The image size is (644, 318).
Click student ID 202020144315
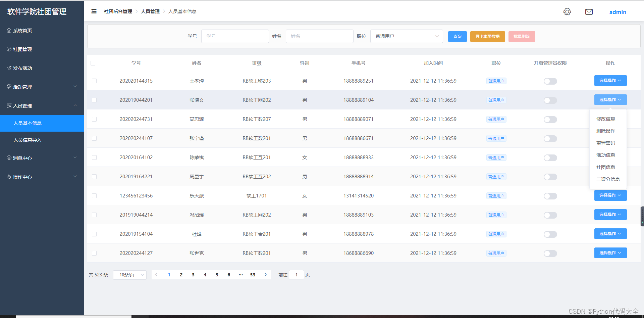tap(136, 81)
